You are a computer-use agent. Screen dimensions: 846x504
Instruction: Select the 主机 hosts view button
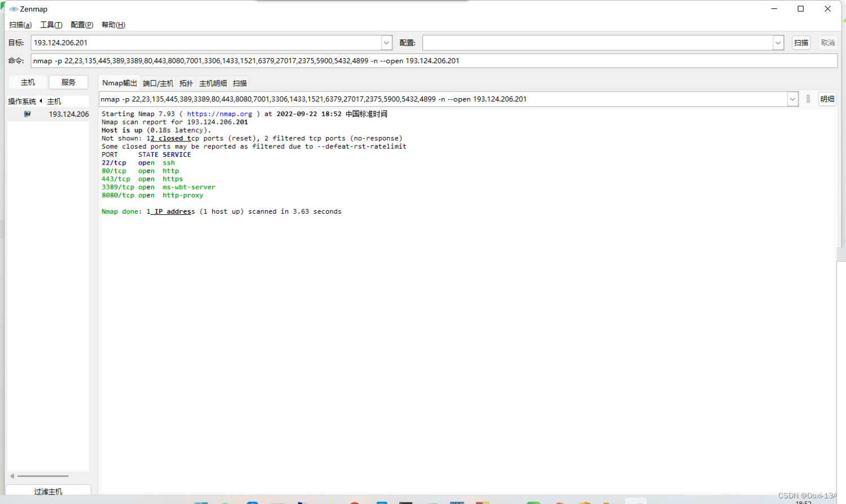click(x=28, y=82)
